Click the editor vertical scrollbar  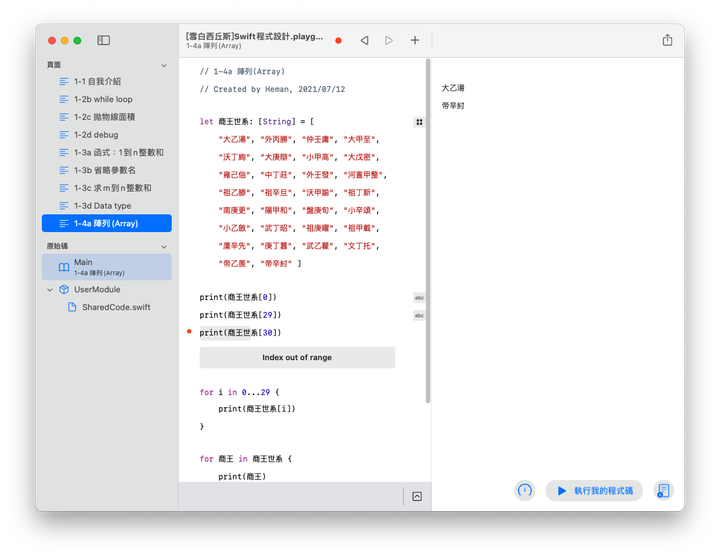pos(428,231)
